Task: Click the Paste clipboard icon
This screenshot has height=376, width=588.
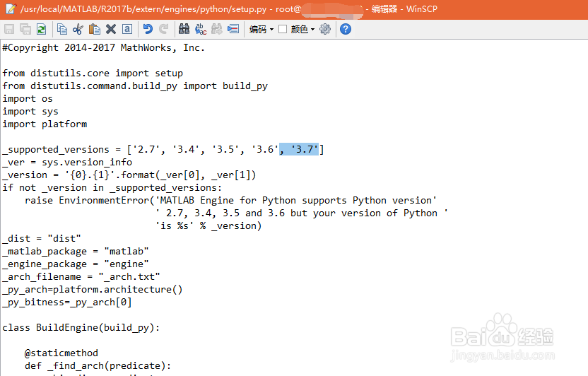Action: click(95, 29)
